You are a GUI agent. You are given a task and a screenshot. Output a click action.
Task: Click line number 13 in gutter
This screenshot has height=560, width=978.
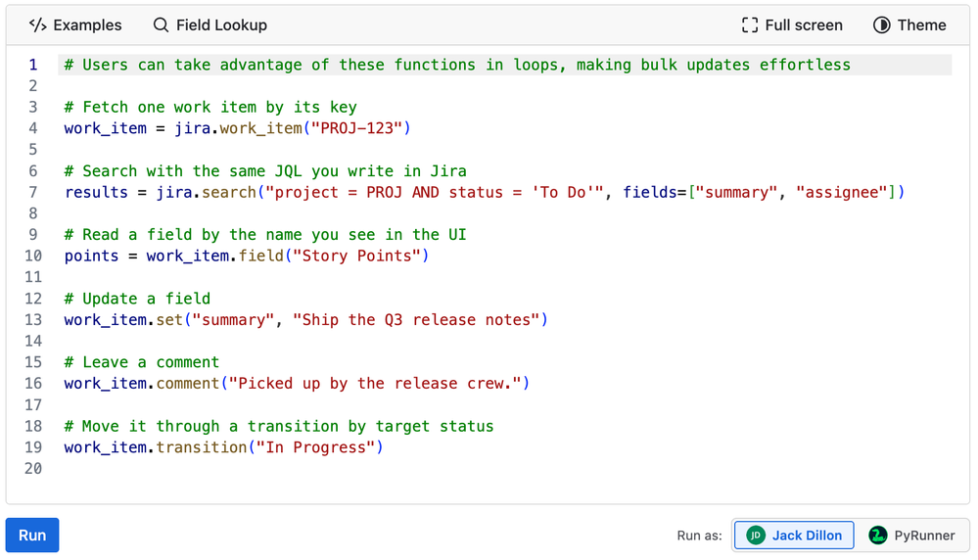click(x=33, y=320)
